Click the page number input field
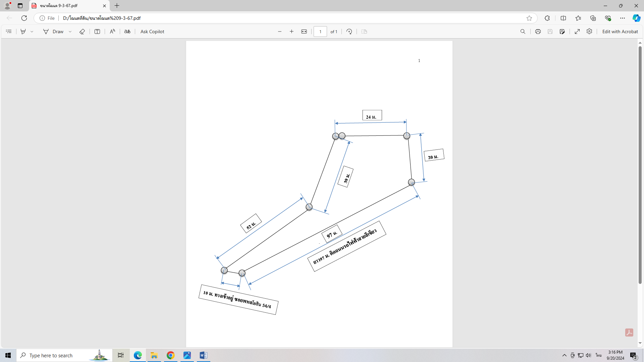The width and height of the screenshot is (644, 362). pos(320,32)
